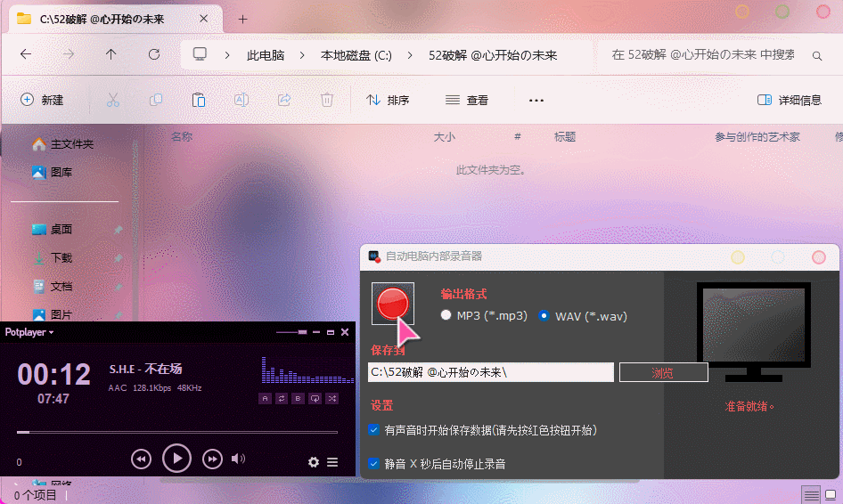The height and width of the screenshot is (504, 843).
Task: Open 下载 in the sidebar
Action: pyautogui.click(x=53, y=258)
